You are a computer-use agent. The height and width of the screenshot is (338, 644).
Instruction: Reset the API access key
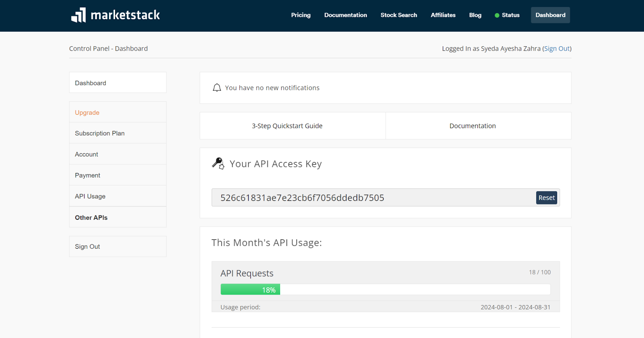(547, 198)
